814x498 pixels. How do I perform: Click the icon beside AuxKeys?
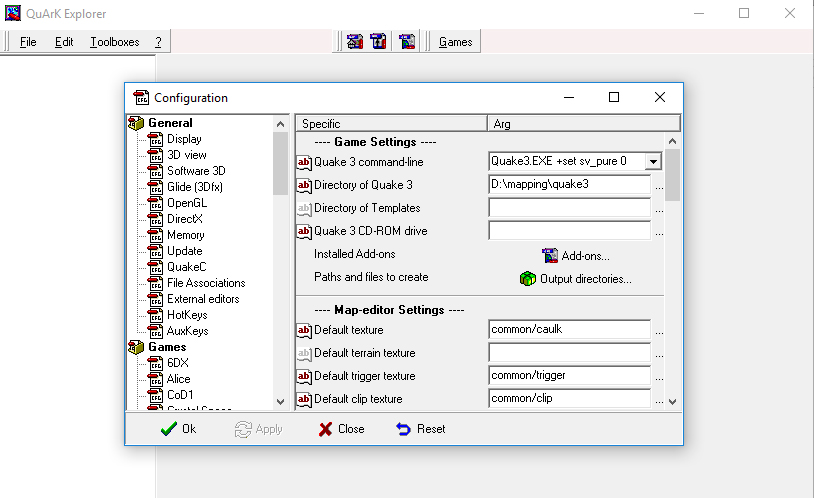point(155,331)
